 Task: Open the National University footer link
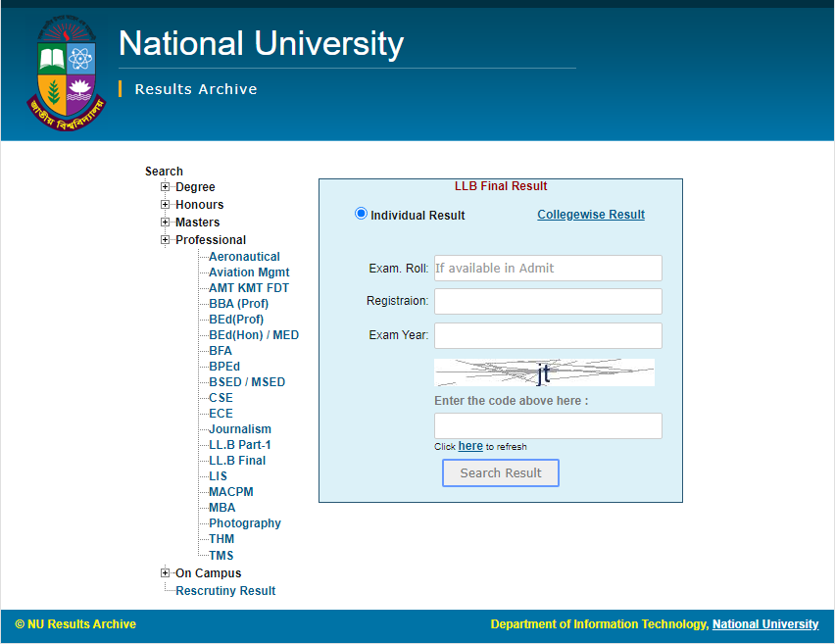pos(765,624)
